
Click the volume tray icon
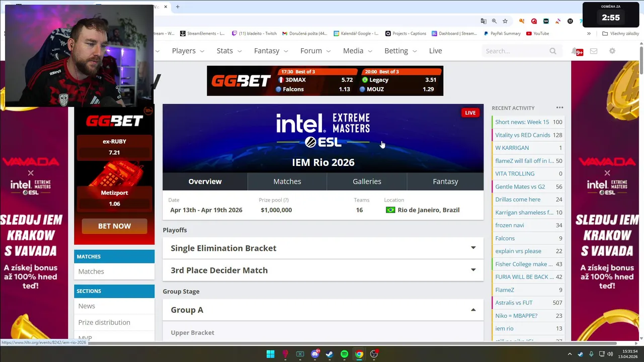tap(610, 354)
